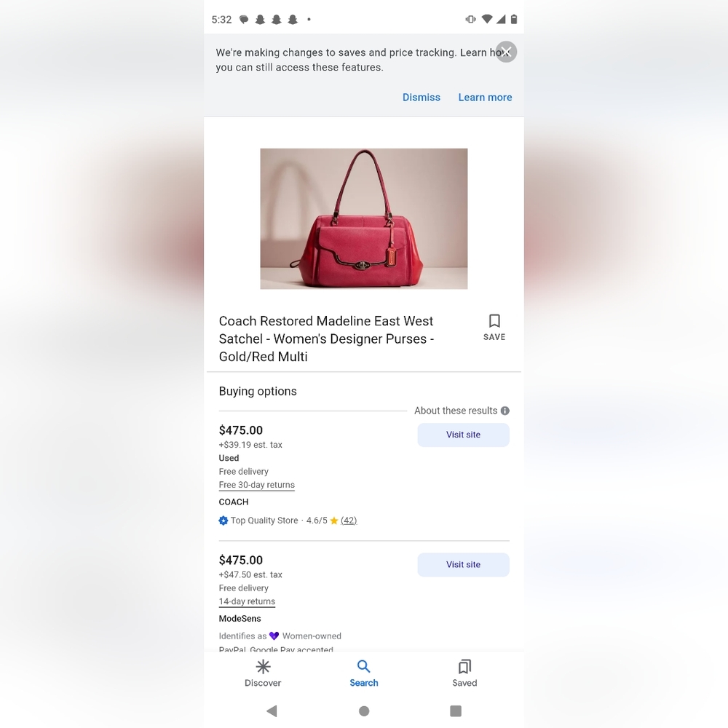
Task: Tap the Top Quality Store badge icon
Action: pos(223,521)
